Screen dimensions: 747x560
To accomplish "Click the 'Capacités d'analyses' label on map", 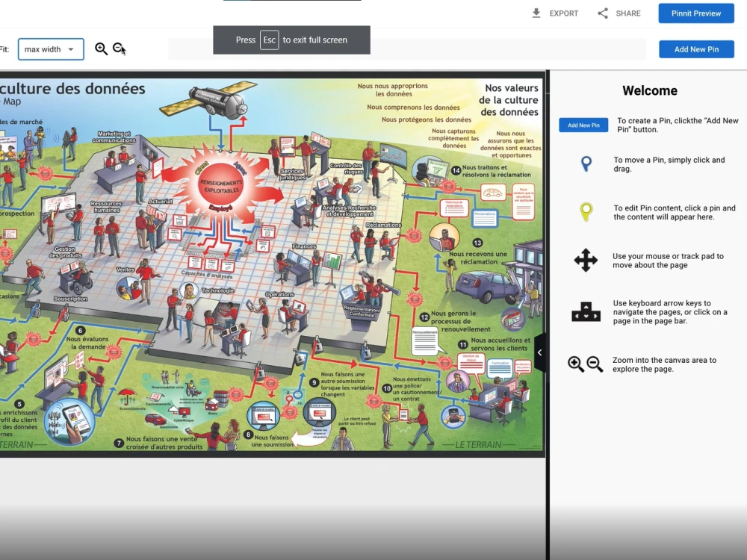I will point(207,274).
